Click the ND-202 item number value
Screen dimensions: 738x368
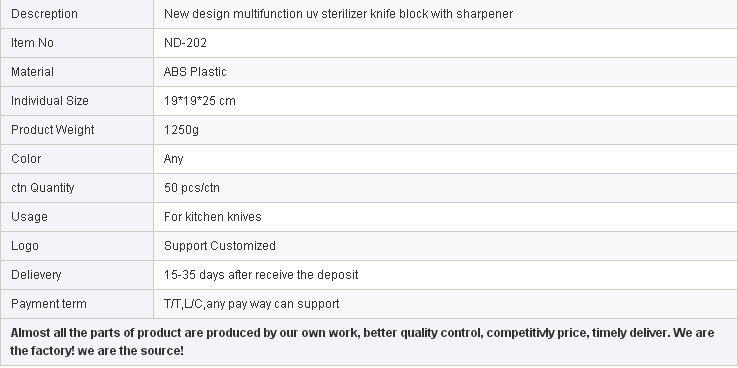(185, 43)
